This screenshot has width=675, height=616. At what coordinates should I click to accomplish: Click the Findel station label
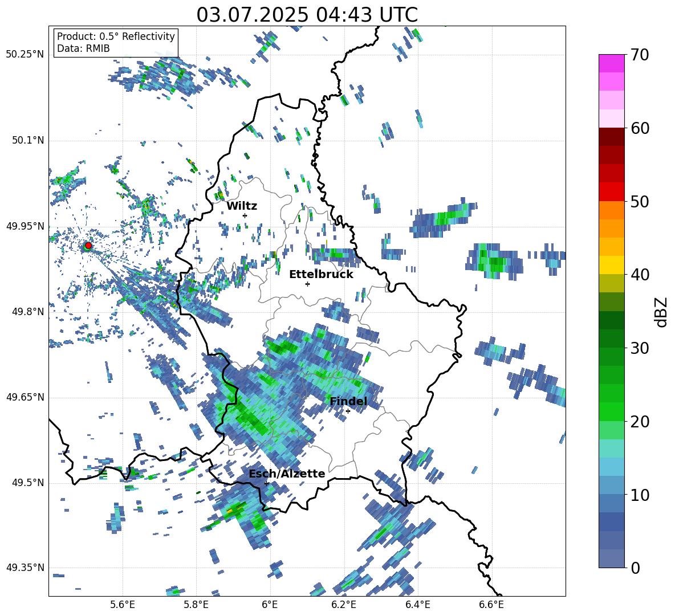pos(348,401)
